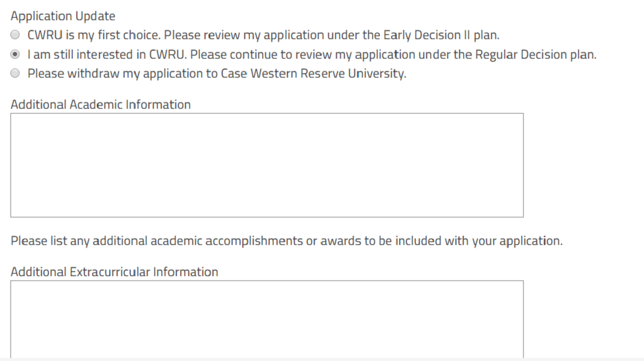The image size is (644, 361).
Task: Click the gray strip at page bottom
Action: 322,359
